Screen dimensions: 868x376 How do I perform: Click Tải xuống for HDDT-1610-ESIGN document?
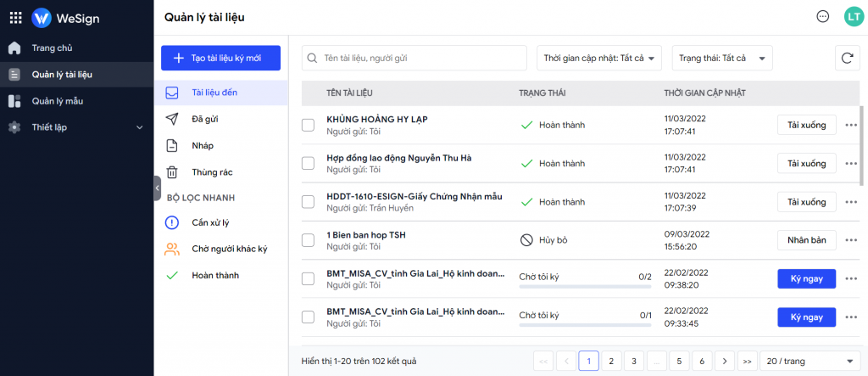click(807, 202)
